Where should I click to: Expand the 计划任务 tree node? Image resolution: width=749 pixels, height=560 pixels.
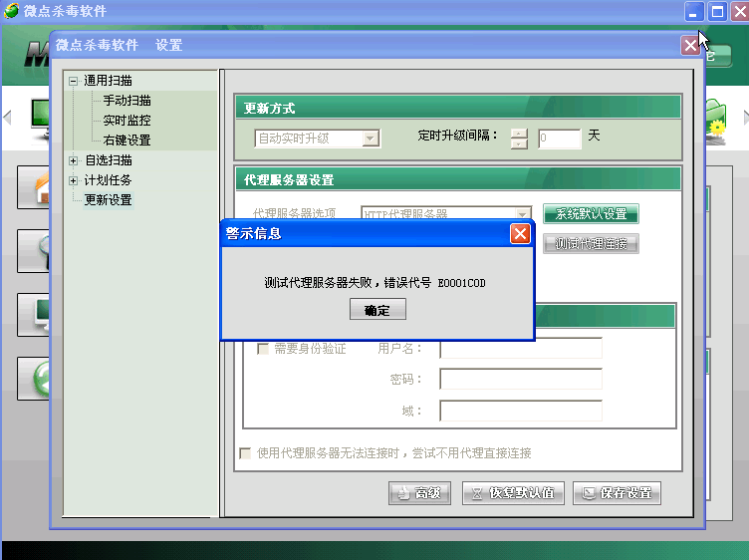[73, 180]
